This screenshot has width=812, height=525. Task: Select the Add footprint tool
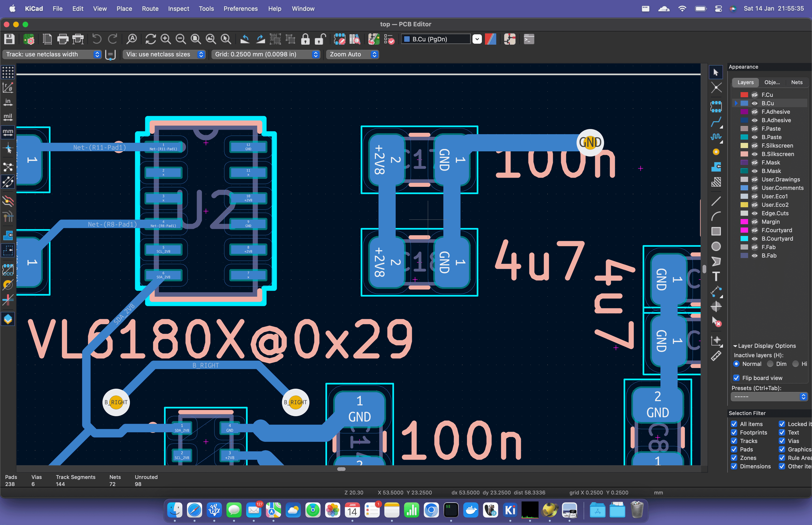tap(716, 106)
